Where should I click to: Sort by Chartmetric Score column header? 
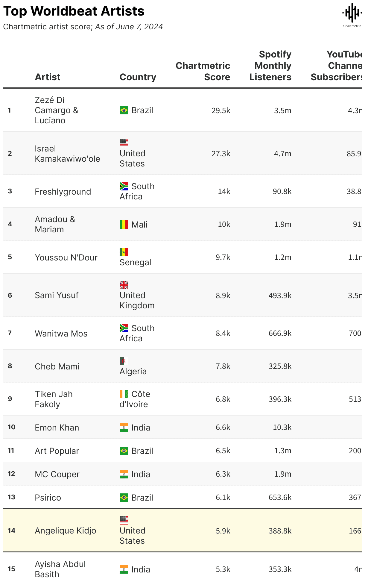click(203, 71)
